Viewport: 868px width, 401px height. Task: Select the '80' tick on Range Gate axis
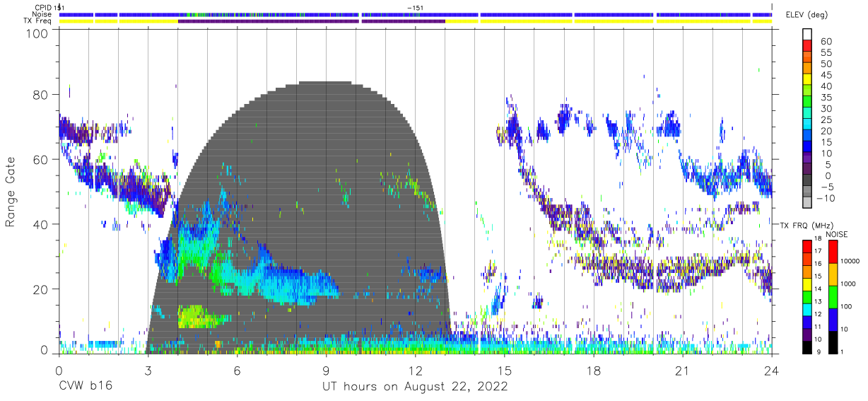(x=41, y=95)
